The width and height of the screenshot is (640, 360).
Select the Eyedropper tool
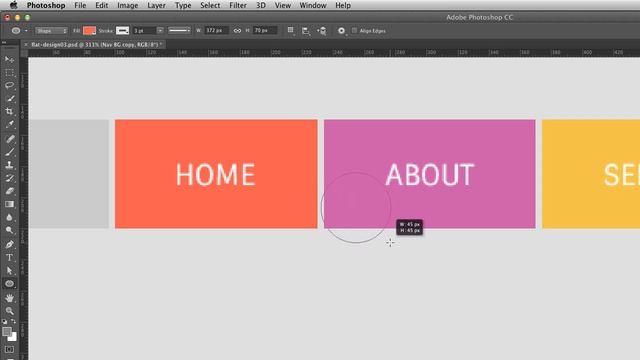pos(9,124)
